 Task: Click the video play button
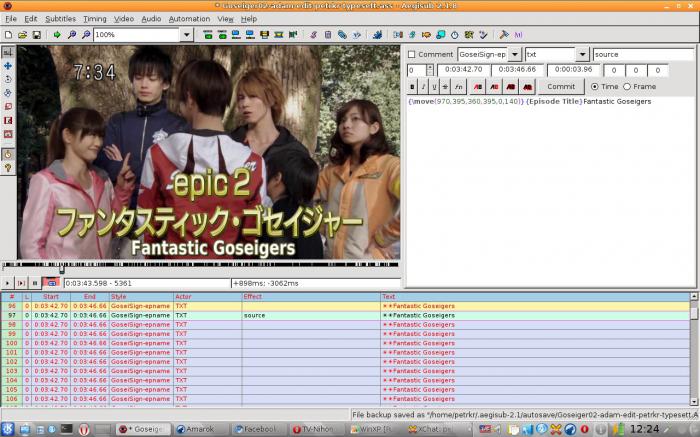[x=7, y=283]
